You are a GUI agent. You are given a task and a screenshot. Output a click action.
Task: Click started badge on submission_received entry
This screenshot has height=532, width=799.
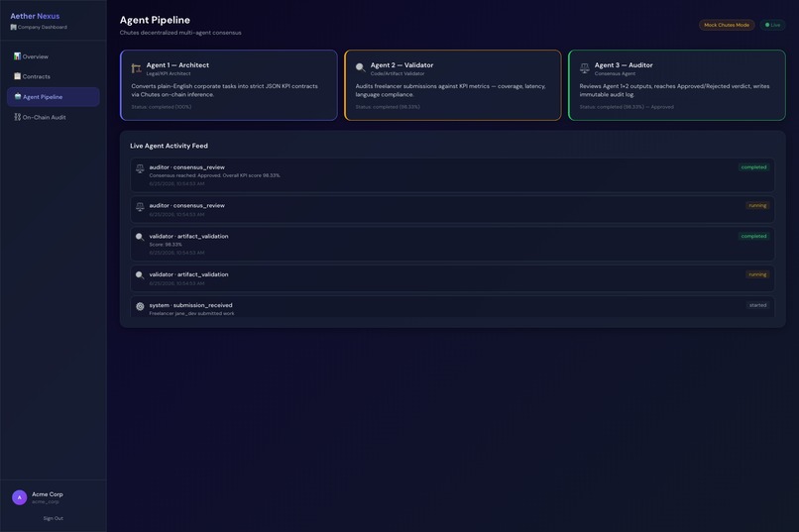757,305
